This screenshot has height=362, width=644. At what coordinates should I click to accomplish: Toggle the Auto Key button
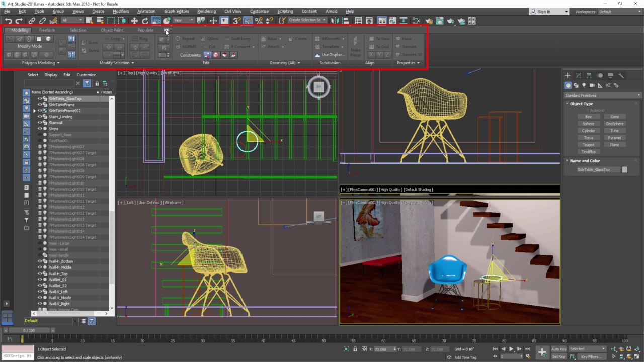pyautogui.click(x=558, y=349)
